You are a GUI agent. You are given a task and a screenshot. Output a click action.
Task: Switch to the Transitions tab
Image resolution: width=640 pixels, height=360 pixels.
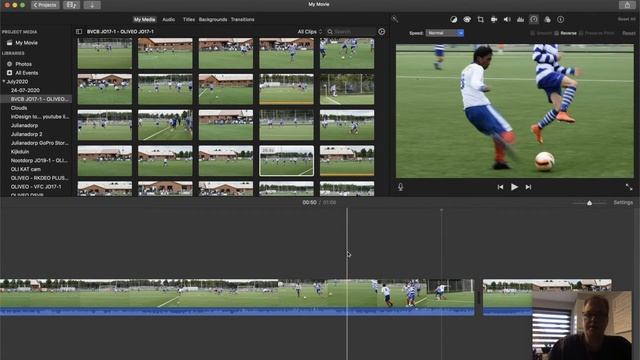242,19
